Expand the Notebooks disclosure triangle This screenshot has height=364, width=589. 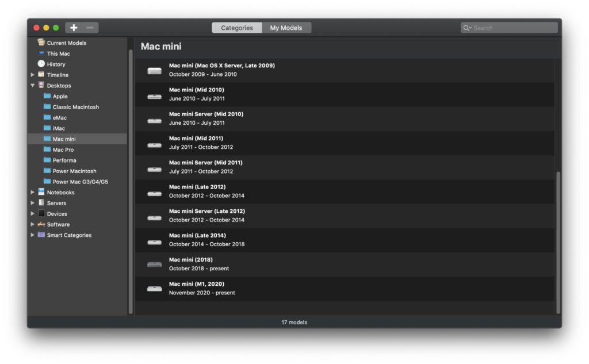pos(32,192)
